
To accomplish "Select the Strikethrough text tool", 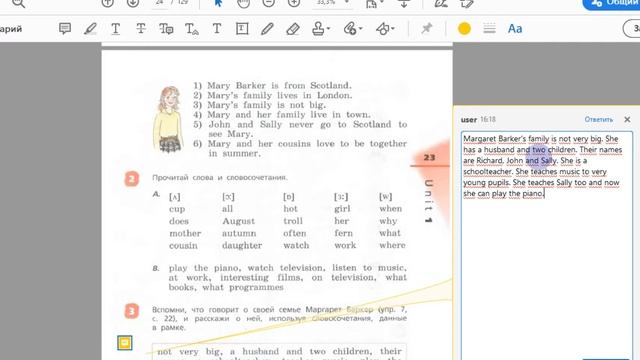I will tap(141, 29).
